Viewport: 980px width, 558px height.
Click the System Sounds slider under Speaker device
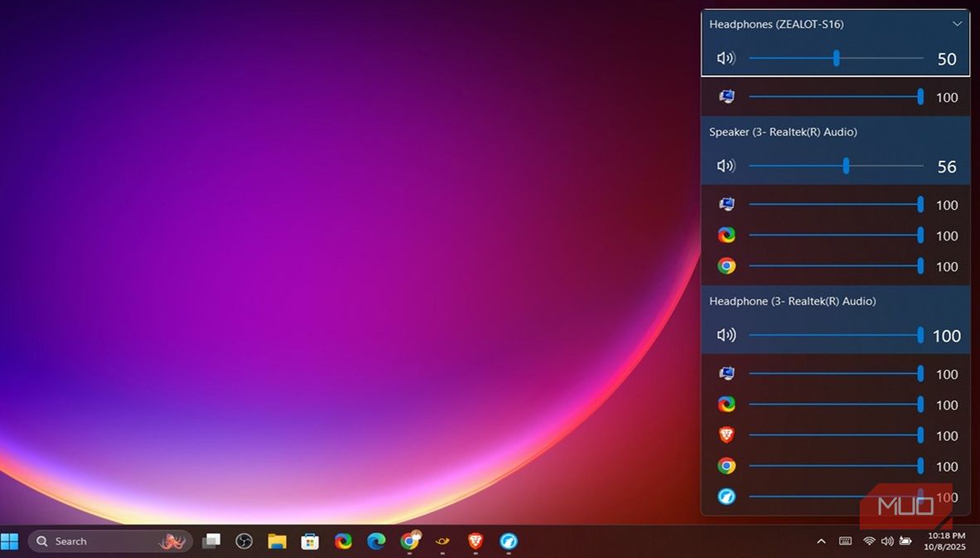[836, 205]
